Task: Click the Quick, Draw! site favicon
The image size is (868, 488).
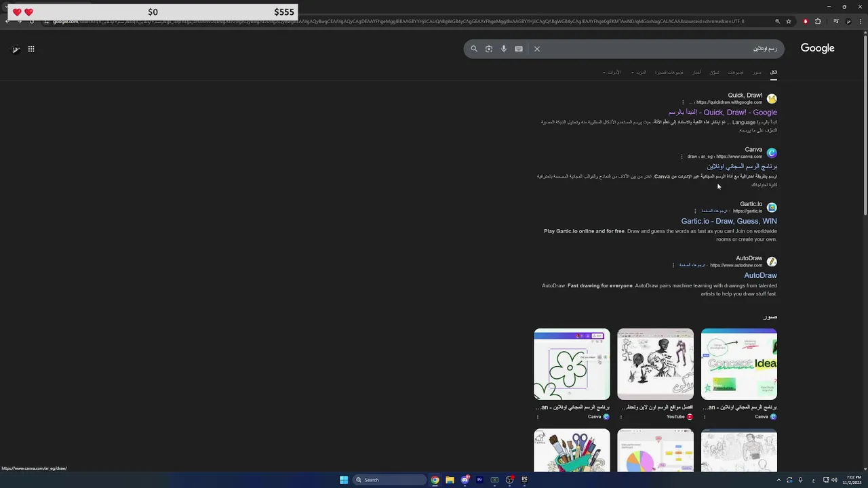Action: click(772, 99)
